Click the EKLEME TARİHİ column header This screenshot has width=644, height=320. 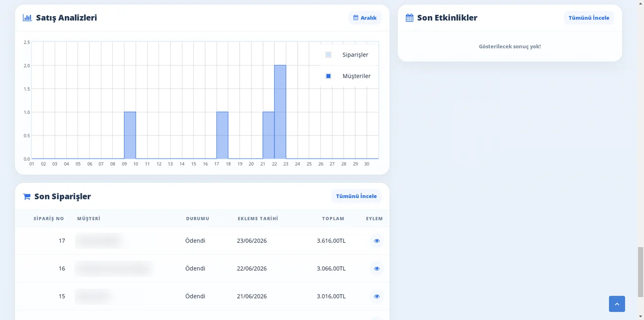tap(258, 218)
